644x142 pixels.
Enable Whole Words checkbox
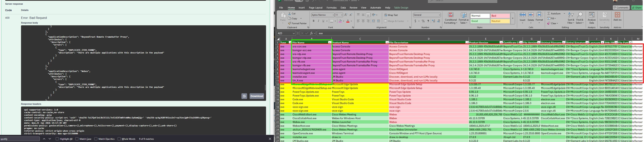[119, 139]
